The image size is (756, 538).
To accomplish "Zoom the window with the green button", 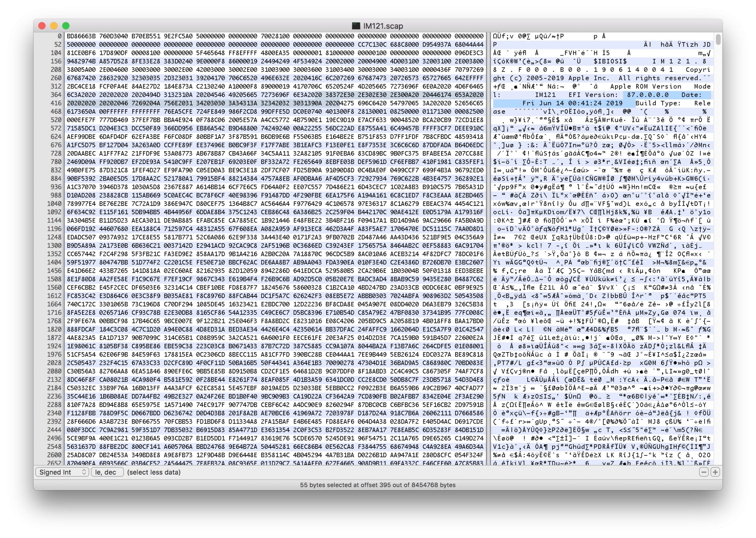I will coord(66,26).
